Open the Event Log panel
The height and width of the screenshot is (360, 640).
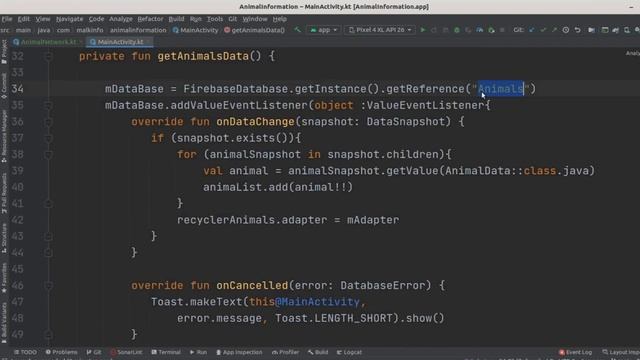(576, 352)
